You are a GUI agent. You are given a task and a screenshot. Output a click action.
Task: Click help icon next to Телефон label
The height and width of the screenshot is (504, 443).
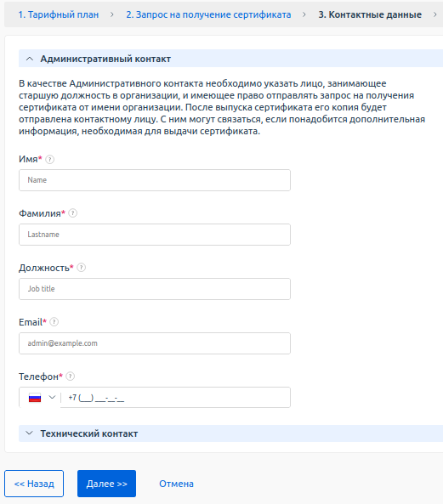[71, 377]
